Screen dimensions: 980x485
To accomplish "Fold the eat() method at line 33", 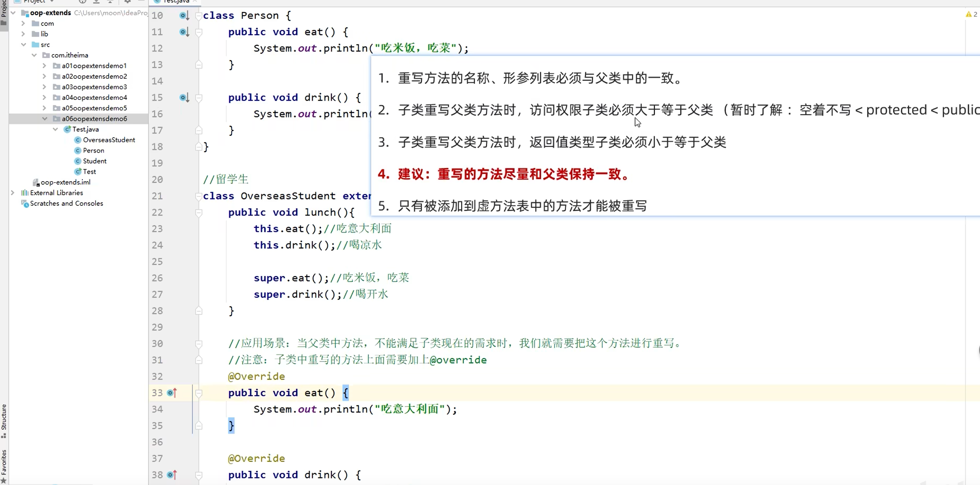I will (199, 393).
